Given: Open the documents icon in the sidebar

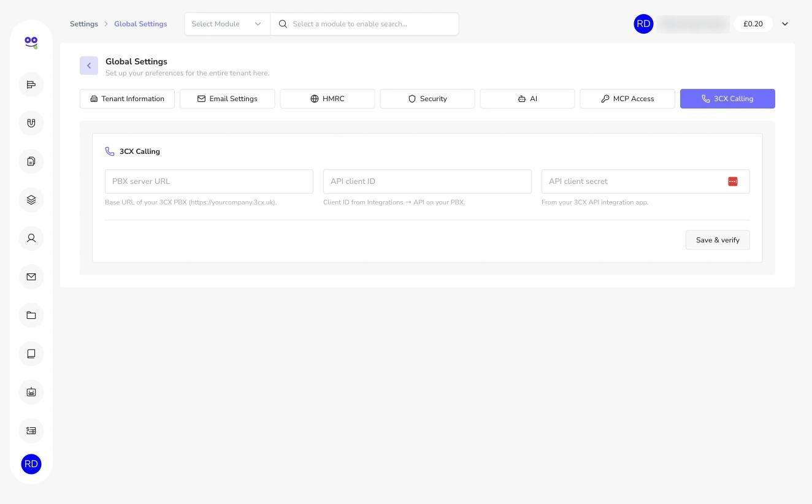Looking at the screenshot, I should pyautogui.click(x=31, y=161).
